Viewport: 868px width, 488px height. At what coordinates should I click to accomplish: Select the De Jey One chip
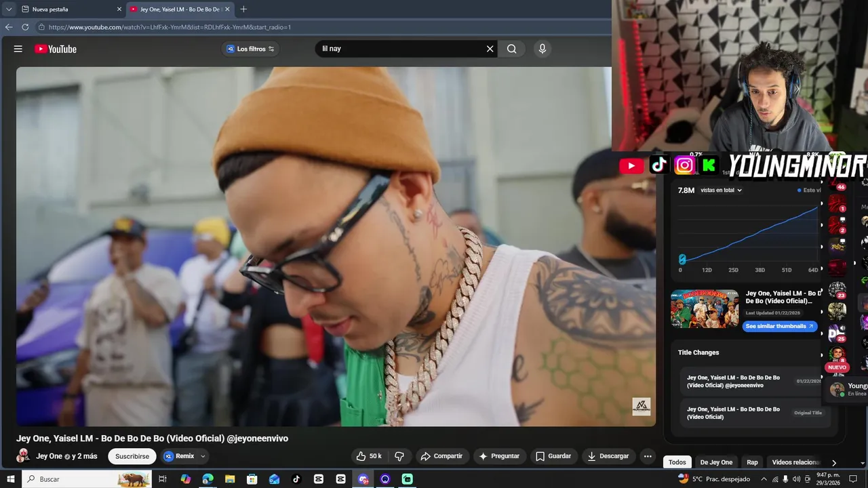pos(716,462)
